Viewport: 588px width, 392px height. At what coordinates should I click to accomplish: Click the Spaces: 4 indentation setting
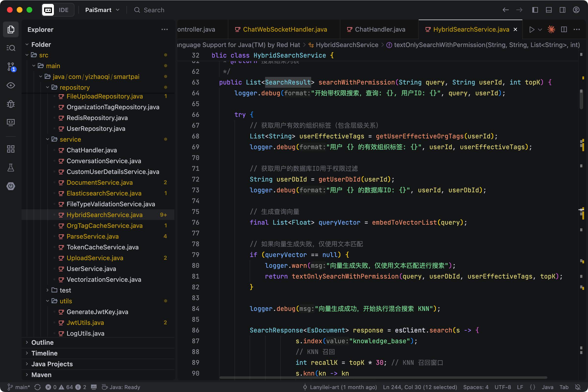click(476, 387)
